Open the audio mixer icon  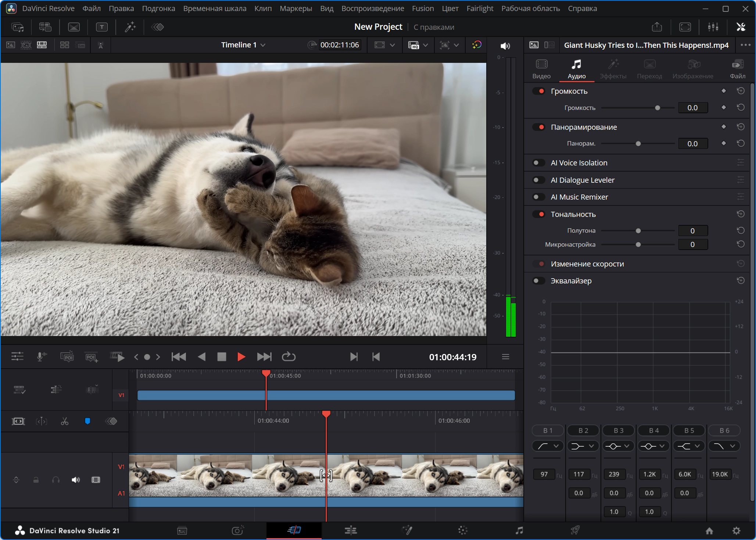(713, 27)
